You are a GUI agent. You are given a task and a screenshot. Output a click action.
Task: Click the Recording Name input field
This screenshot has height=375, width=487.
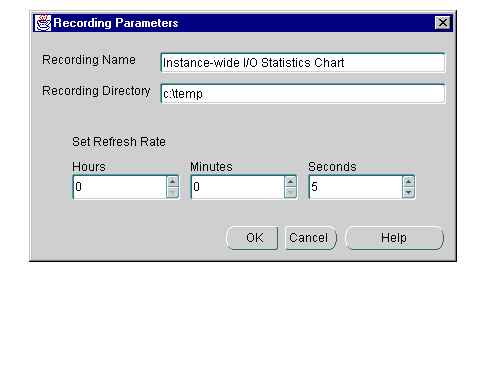tap(303, 63)
